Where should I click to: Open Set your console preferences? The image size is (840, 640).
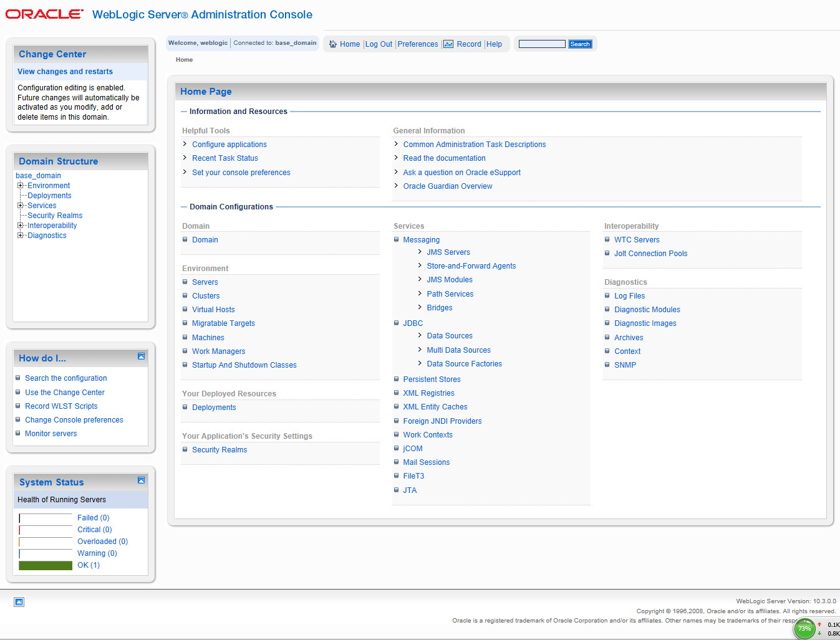point(241,173)
